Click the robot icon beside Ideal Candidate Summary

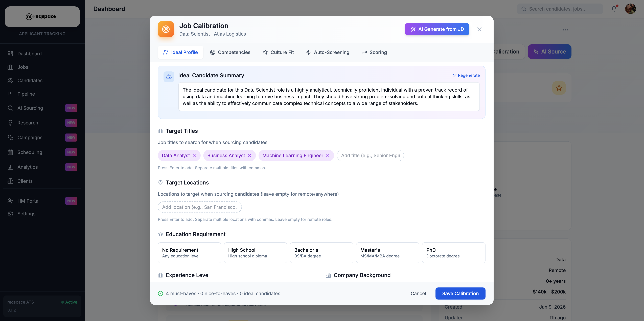(x=169, y=77)
